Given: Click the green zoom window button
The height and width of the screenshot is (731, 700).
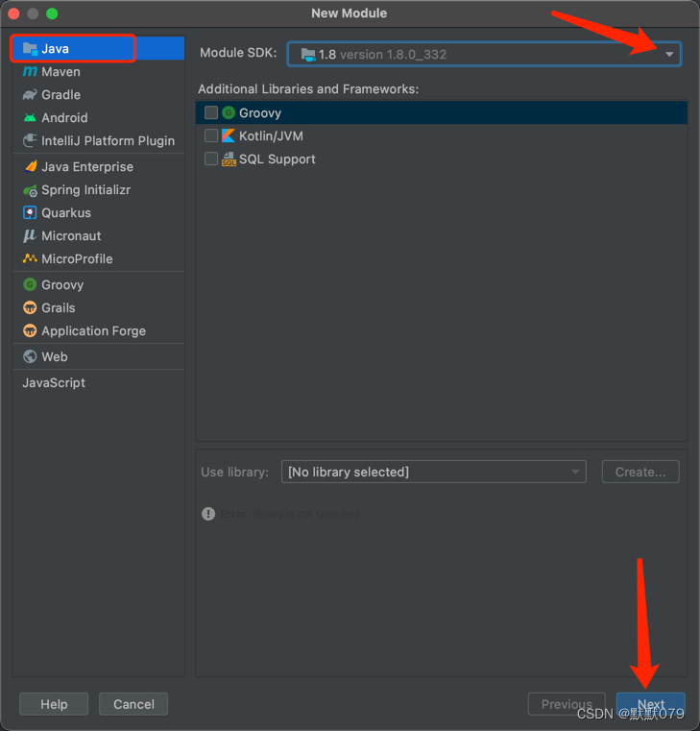Looking at the screenshot, I should tap(52, 13).
